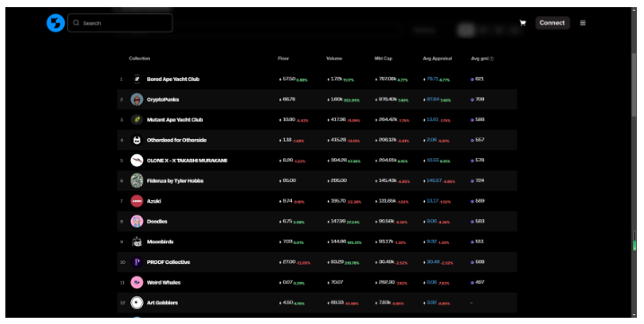Click the PROOF Collective logo icon
This screenshot has height=324, width=644.
(137, 262)
